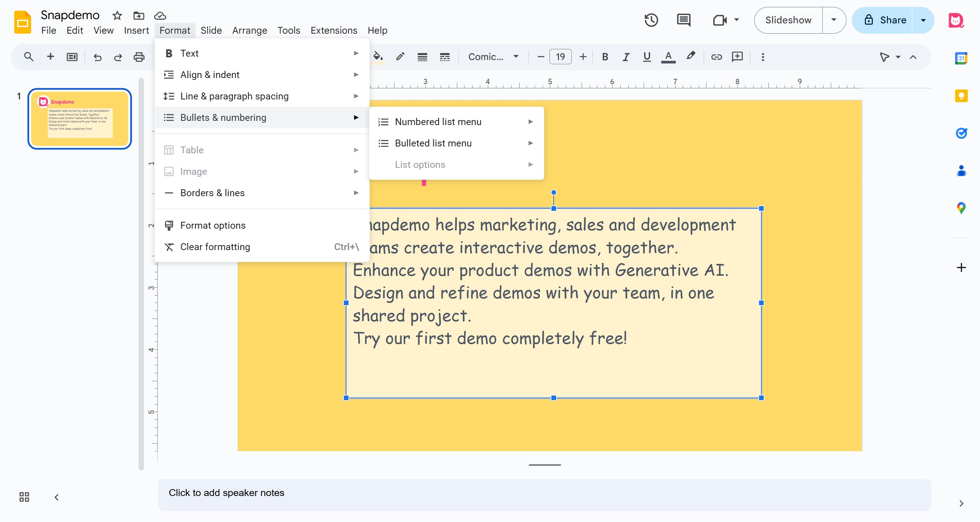Select slide 1 thumbnail
This screenshot has height=522, width=980.
(x=80, y=119)
